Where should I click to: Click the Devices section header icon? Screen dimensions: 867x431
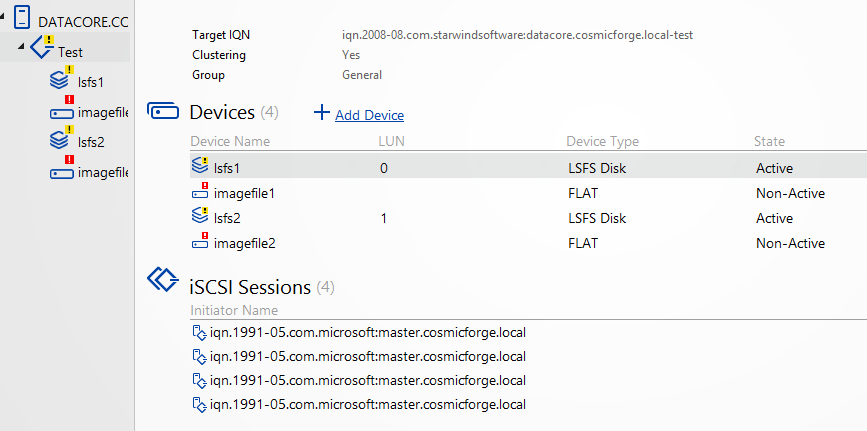point(163,112)
